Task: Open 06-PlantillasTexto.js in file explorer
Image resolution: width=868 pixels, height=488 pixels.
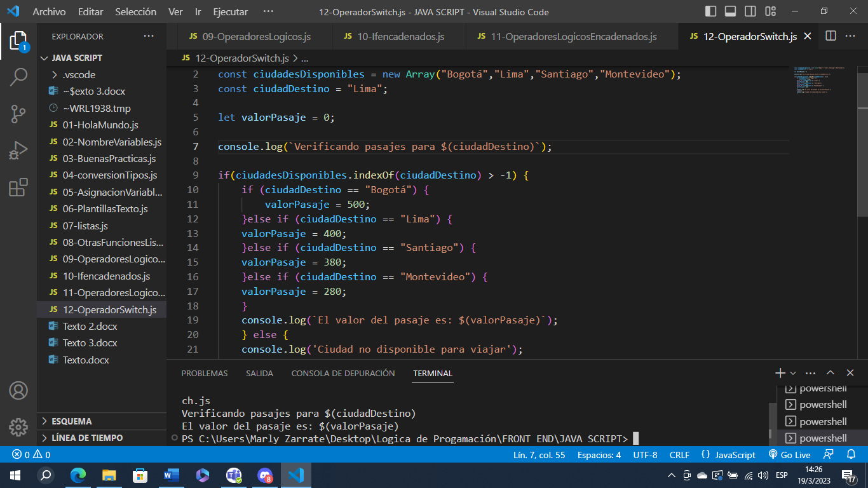Action: click(102, 209)
